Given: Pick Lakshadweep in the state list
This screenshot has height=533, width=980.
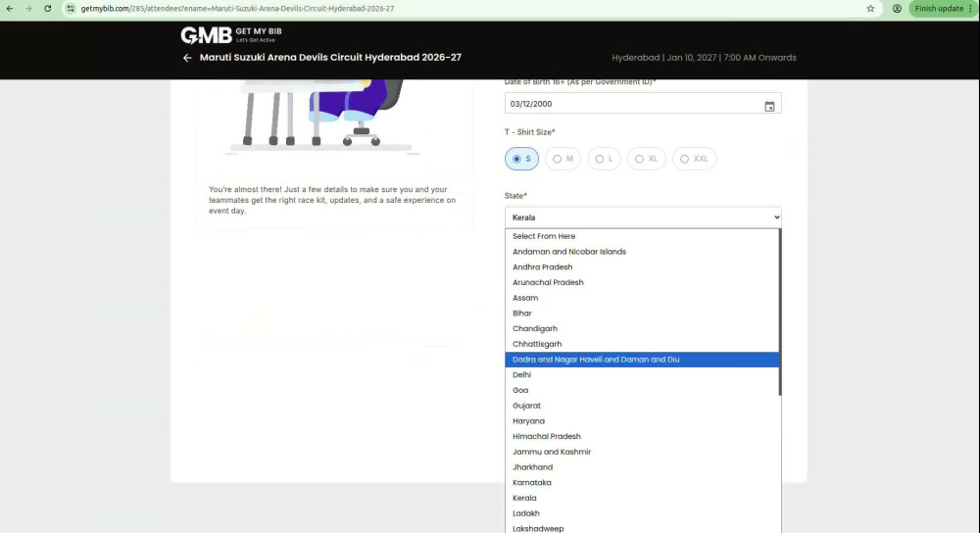Looking at the screenshot, I should pyautogui.click(x=642, y=528).
